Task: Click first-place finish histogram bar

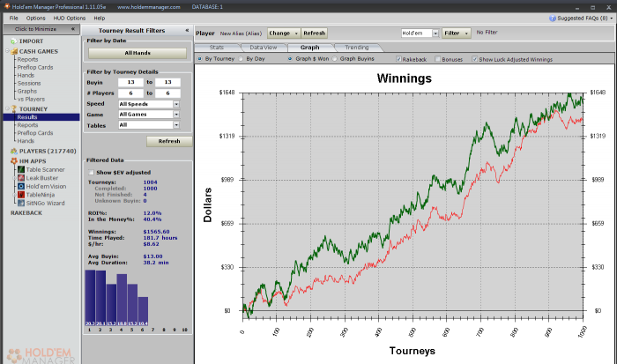Action: click(90, 298)
